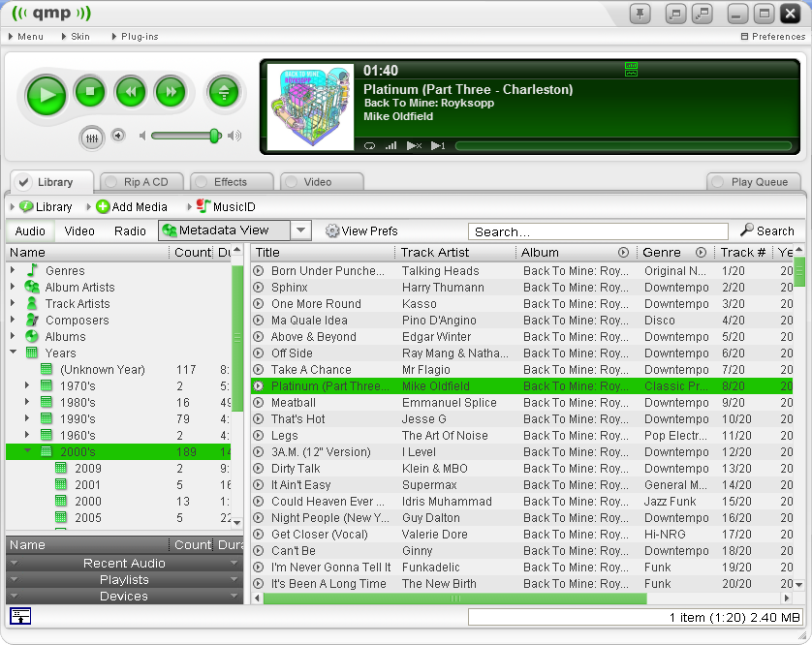The width and height of the screenshot is (812, 645).
Task: Click the Genre column header group icon
Action: tap(701, 253)
